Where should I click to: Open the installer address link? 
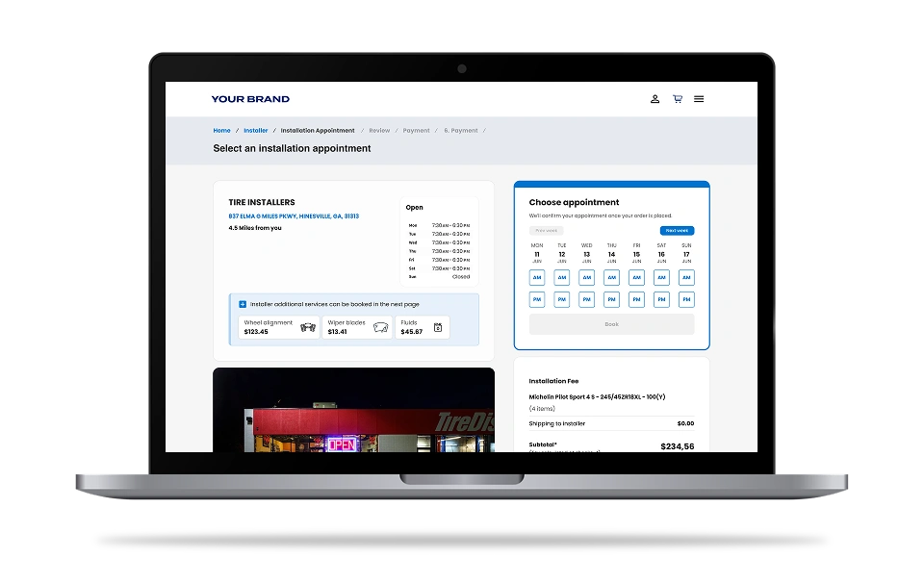[294, 216]
